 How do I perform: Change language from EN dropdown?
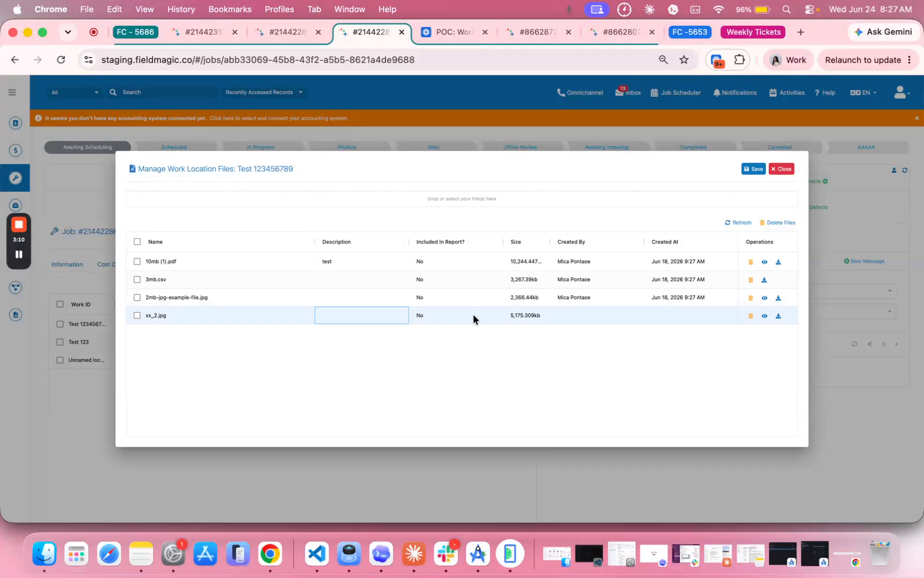(x=863, y=93)
